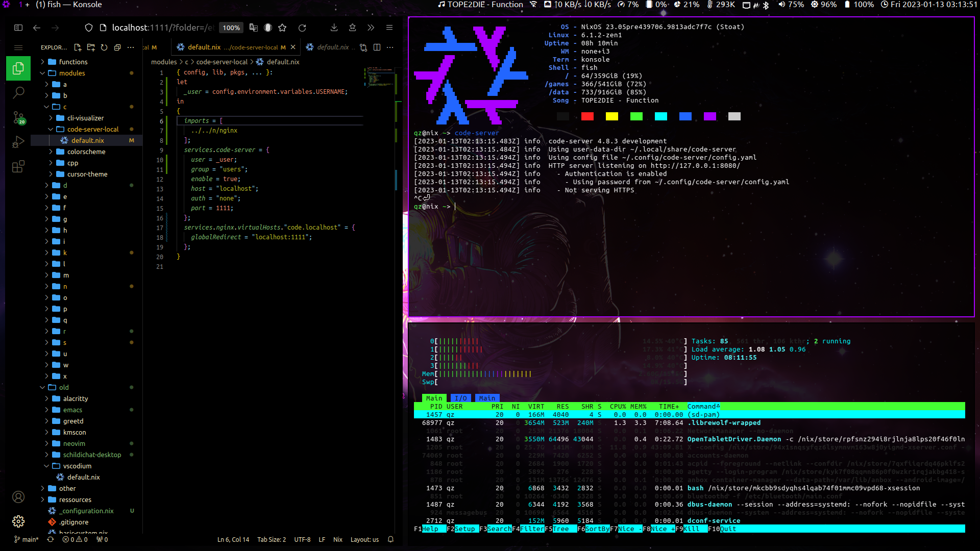Toggle notifications bell in status bar

pyautogui.click(x=390, y=539)
